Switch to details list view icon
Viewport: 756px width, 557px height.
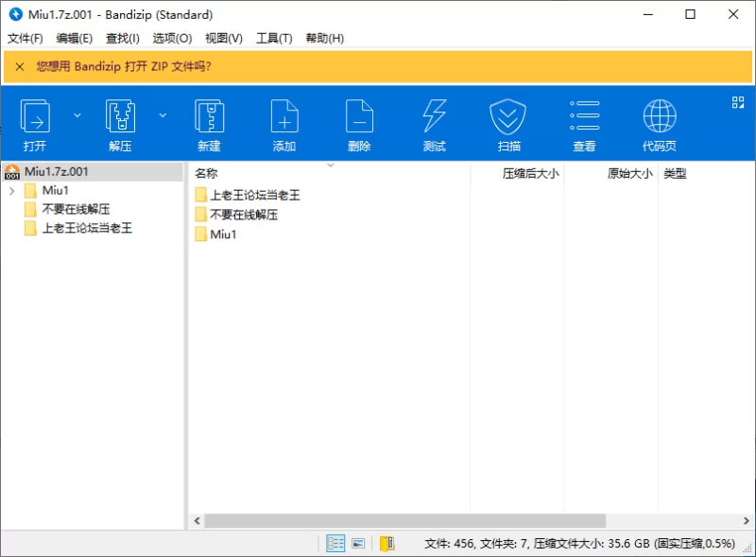tap(335, 544)
